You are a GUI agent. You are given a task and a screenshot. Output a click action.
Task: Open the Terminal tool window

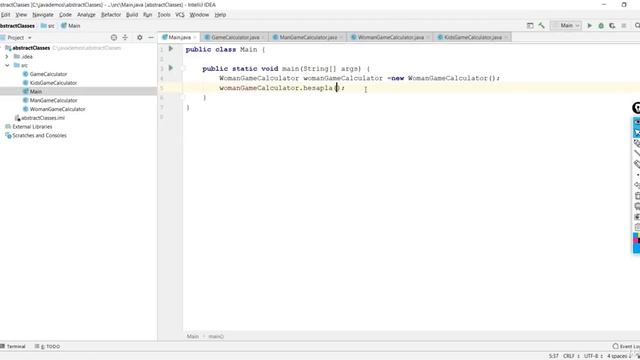(x=13, y=347)
